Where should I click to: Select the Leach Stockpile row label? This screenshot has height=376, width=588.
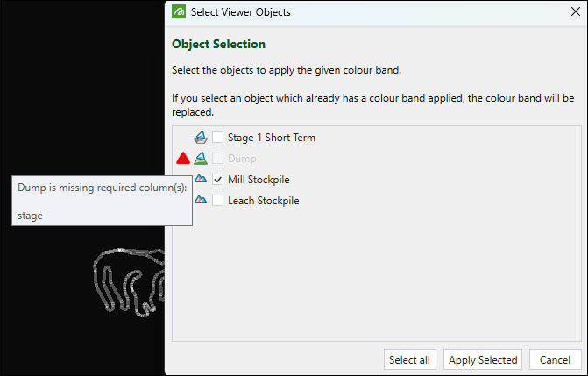(263, 201)
